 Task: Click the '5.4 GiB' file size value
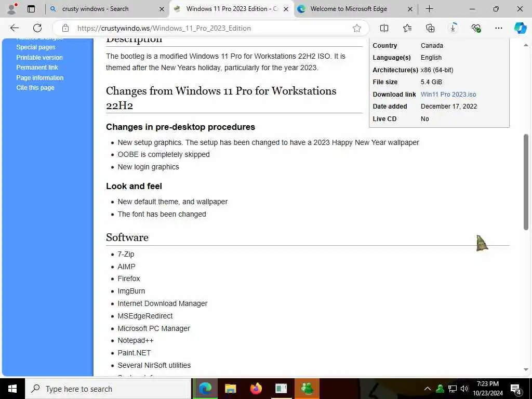(x=431, y=82)
